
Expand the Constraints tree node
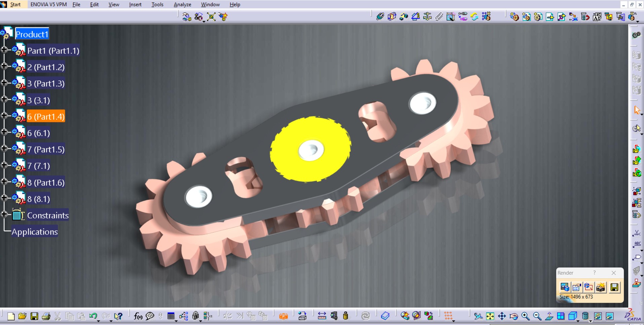[4, 214]
